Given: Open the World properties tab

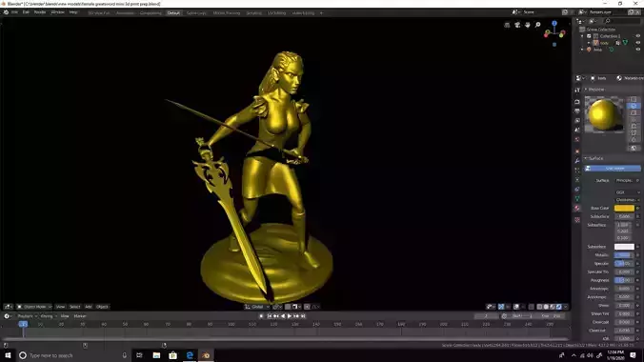Looking at the screenshot, I should click(x=577, y=139).
